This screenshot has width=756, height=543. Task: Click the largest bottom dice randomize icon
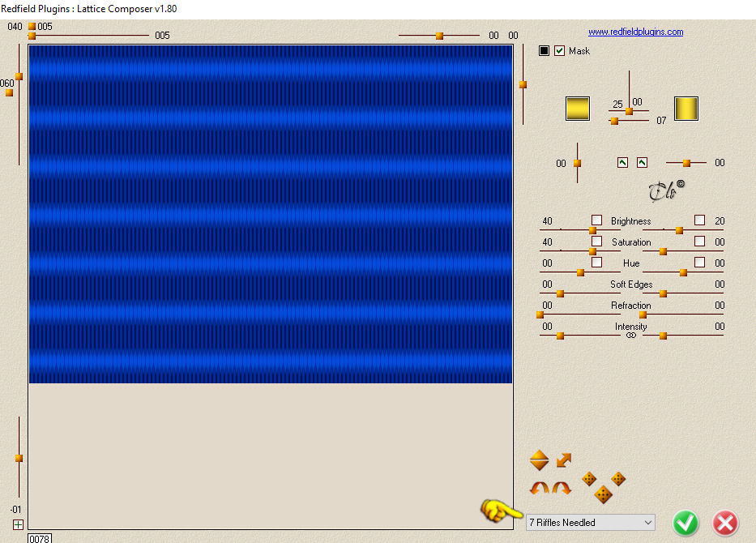603,494
